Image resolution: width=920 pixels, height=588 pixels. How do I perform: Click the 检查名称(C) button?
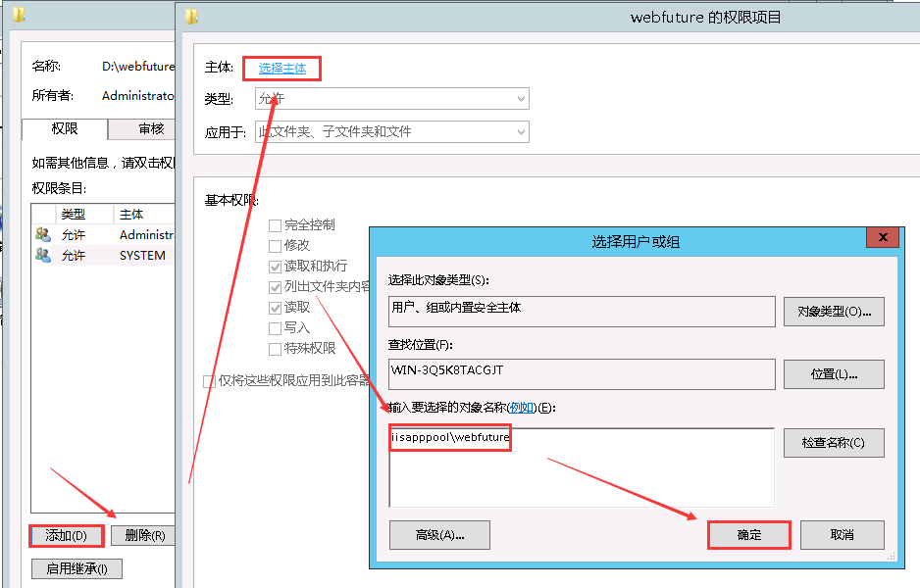833,443
